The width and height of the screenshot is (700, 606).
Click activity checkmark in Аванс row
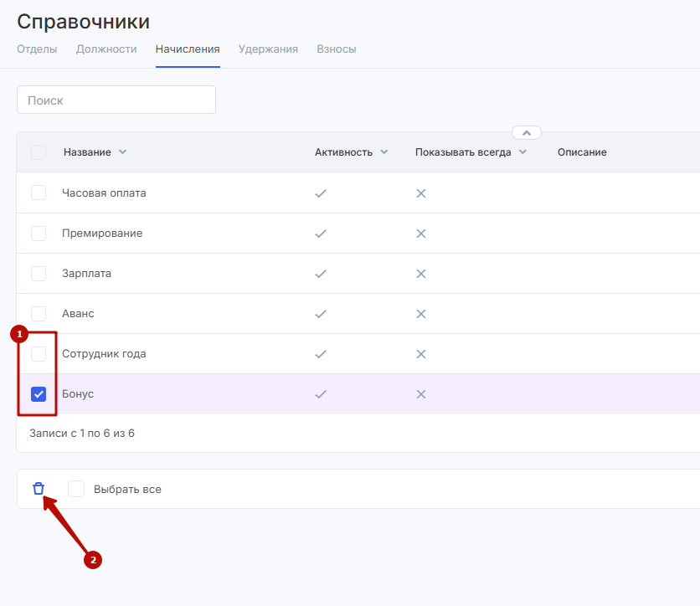(320, 314)
